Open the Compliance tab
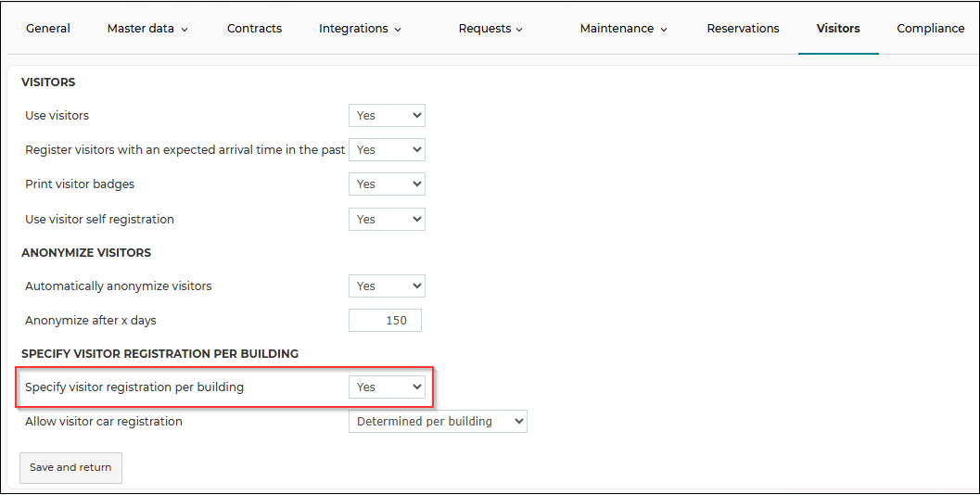This screenshot has width=980, height=495. [931, 28]
